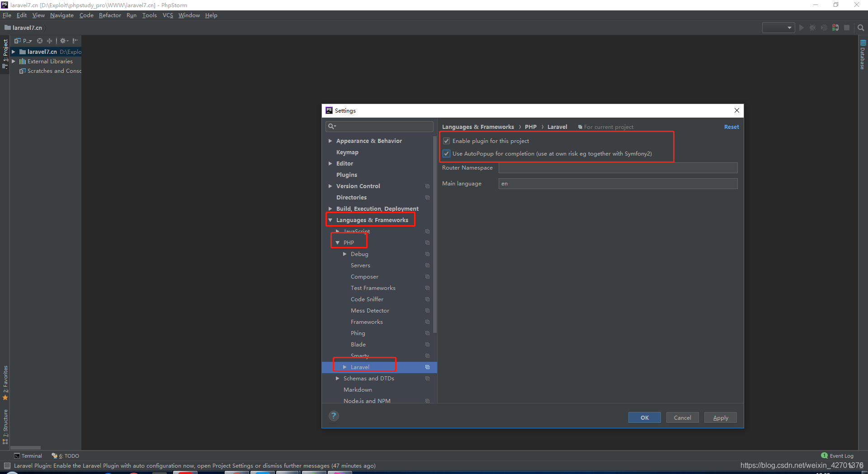Open run configuration dropdown
The width and height of the screenshot is (868, 474).
pyautogui.click(x=778, y=28)
